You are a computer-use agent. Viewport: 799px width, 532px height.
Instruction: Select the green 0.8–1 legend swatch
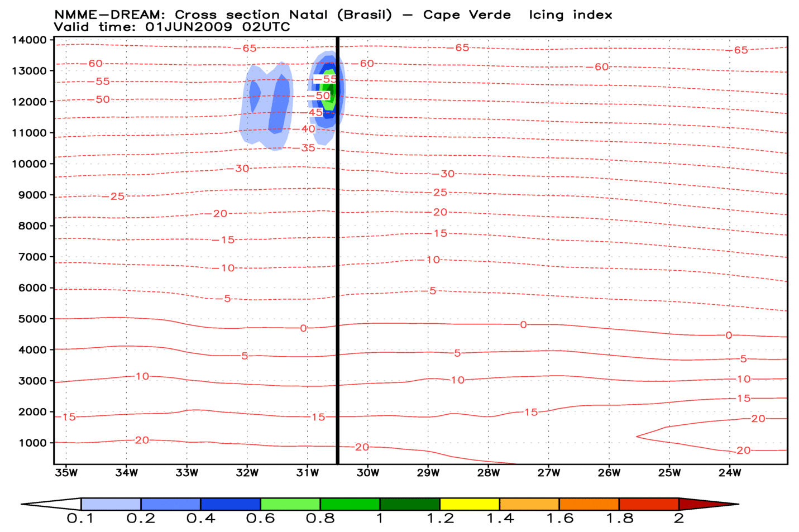coord(350,504)
